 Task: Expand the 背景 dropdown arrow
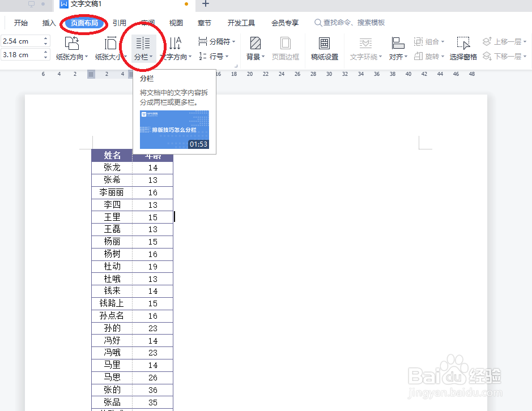click(x=263, y=57)
